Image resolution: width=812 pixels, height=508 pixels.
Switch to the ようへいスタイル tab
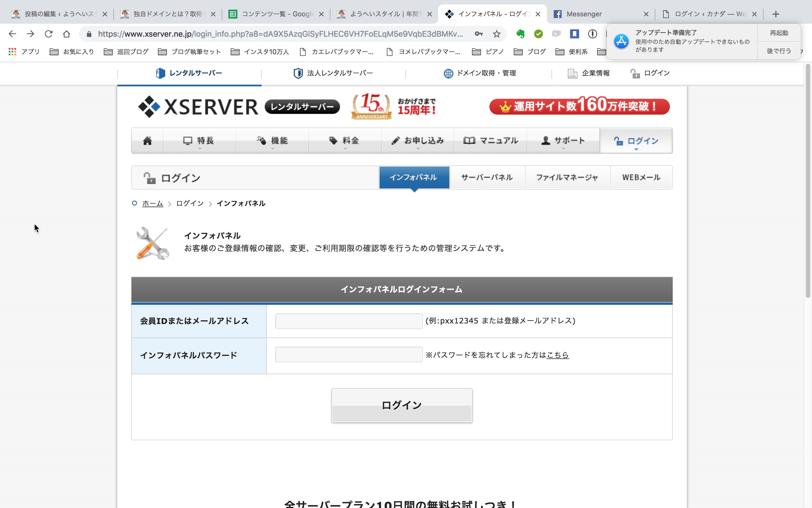click(384, 14)
